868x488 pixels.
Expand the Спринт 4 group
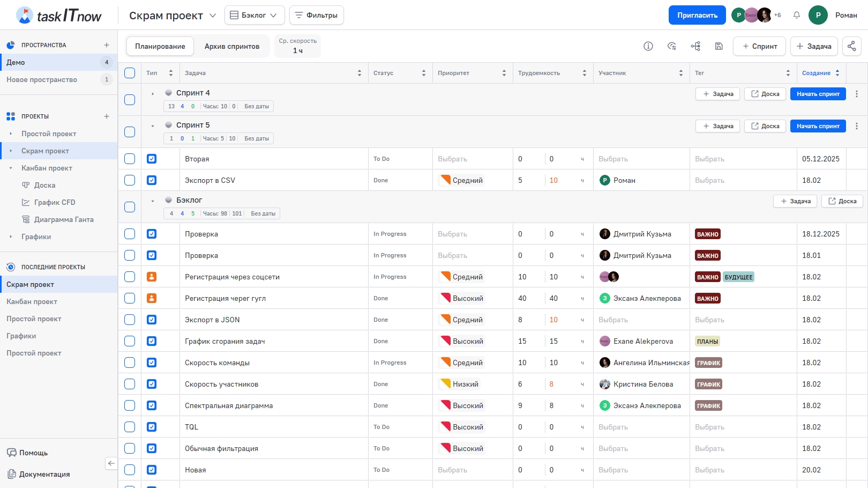153,94
